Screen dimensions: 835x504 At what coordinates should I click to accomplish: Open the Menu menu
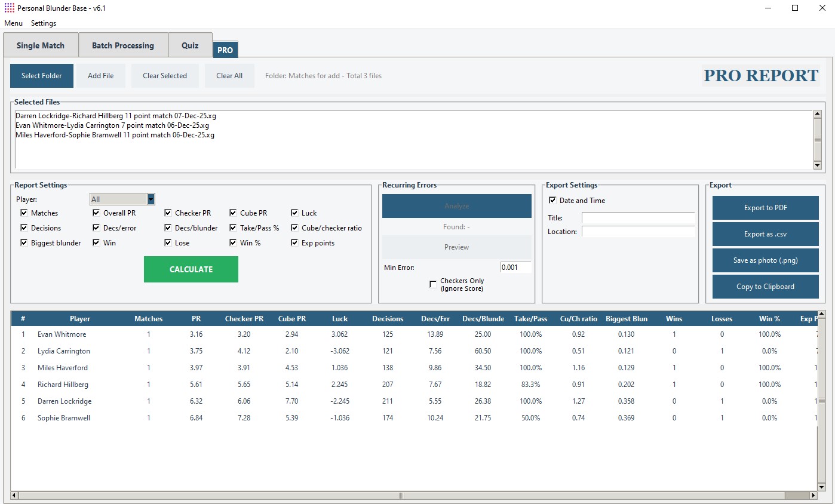point(13,23)
